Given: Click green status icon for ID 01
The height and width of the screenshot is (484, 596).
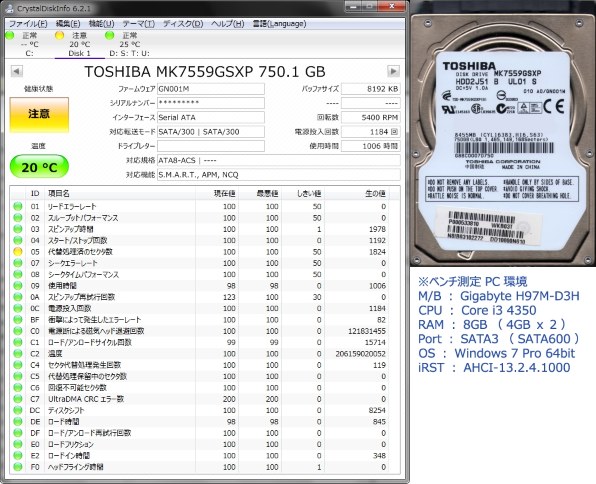Looking at the screenshot, I should (17, 206).
